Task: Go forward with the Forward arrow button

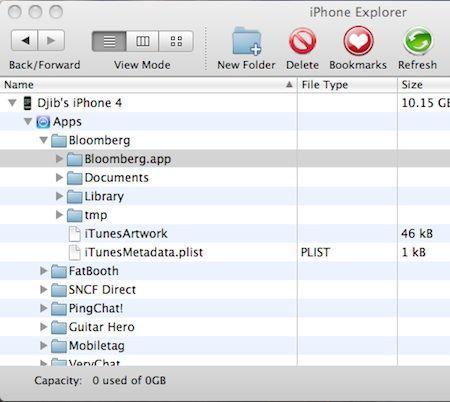Action: pyautogui.click(x=51, y=40)
